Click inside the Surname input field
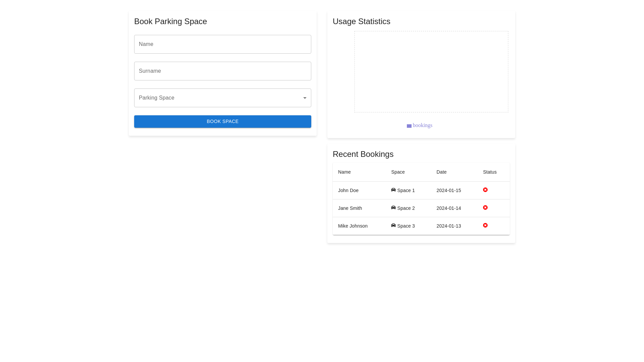Screen dimensions: 644x362 222,71
